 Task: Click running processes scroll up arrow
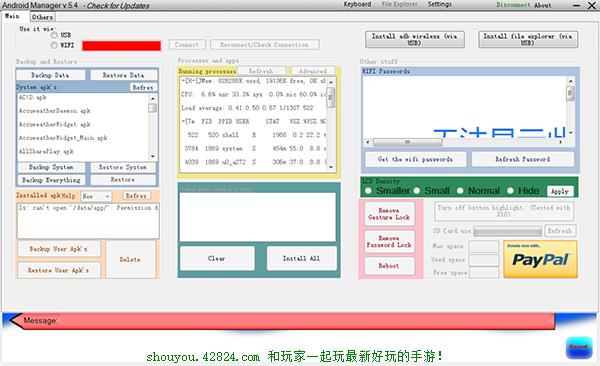(331, 82)
